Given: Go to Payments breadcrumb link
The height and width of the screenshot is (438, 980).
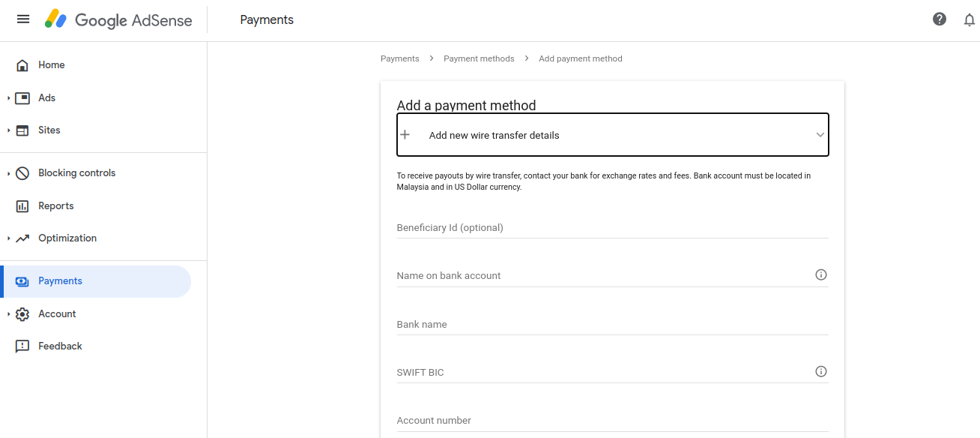Looking at the screenshot, I should [399, 58].
